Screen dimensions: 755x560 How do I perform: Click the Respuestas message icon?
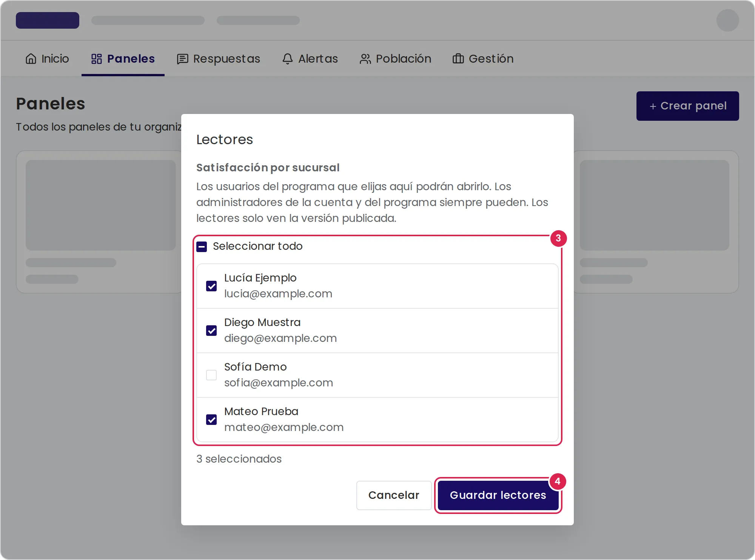(183, 59)
